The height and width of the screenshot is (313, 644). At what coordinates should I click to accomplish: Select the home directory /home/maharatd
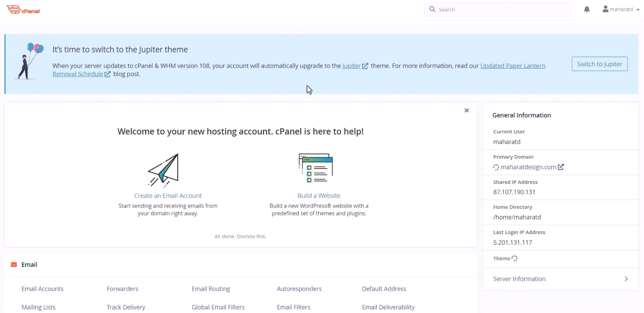point(517,217)
